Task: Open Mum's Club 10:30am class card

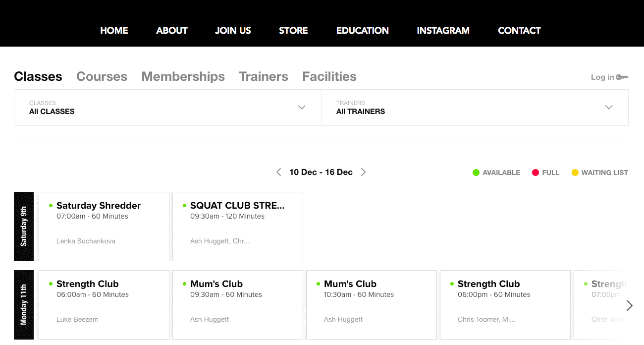Action: [372, 304]
